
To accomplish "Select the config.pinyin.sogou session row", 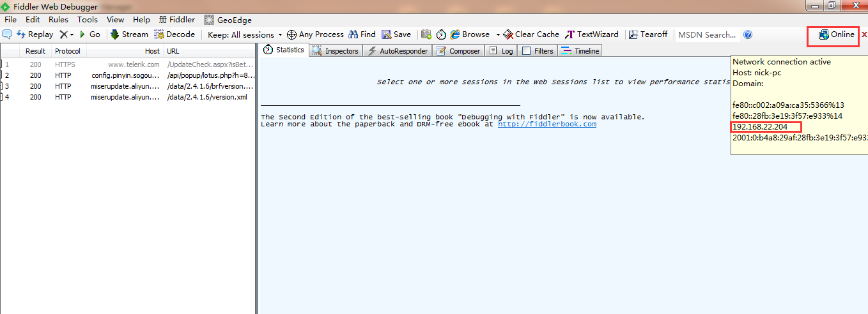I will [x=128, y=75].
